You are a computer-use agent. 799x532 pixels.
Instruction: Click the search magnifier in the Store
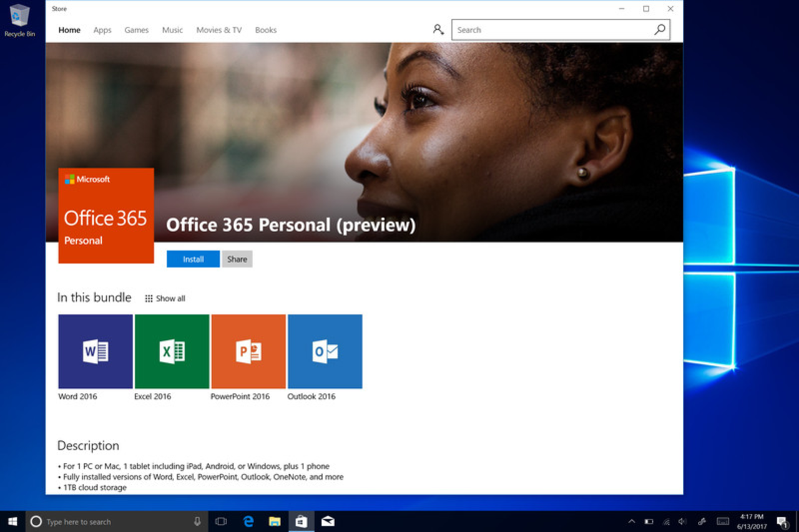[659, 29]
